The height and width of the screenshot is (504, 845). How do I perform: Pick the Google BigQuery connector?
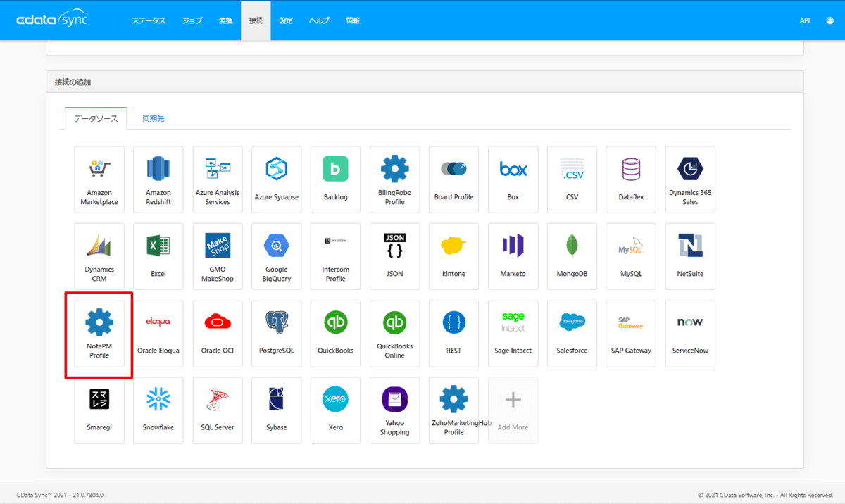[x=277, y=256]
